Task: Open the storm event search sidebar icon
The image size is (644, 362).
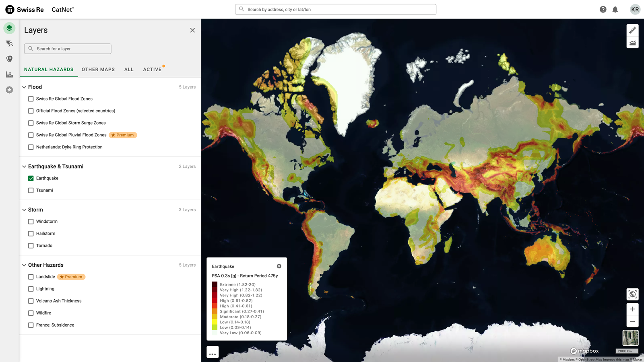Action: tap(9, 43)
